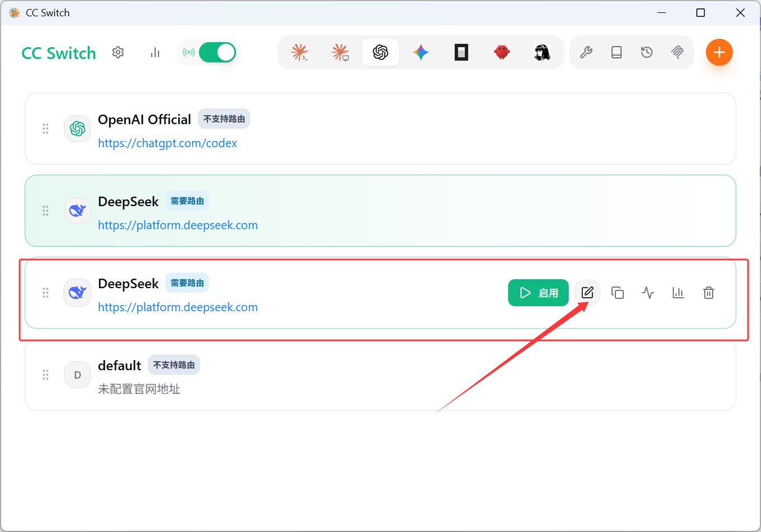This screenshot has height=532, width=761.
Task: Switch to the Gemini sparkle tab
Action: pos(421,52)
